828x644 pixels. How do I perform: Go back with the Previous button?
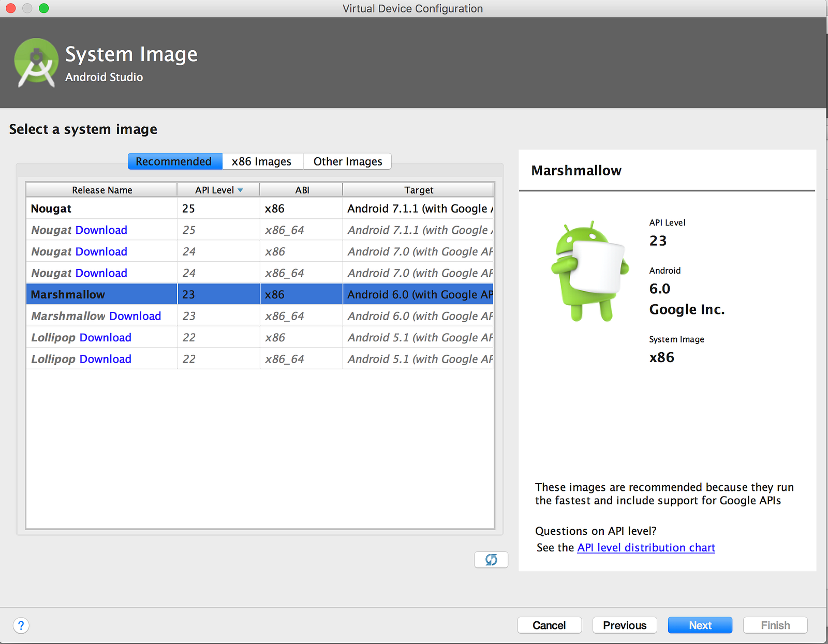[x=625, y=625]
